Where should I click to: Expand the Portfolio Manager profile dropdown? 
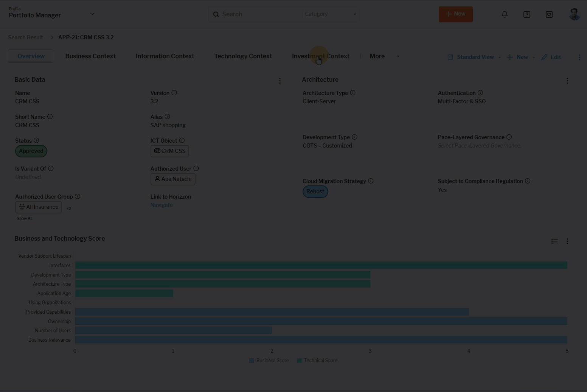click(92, 14)
